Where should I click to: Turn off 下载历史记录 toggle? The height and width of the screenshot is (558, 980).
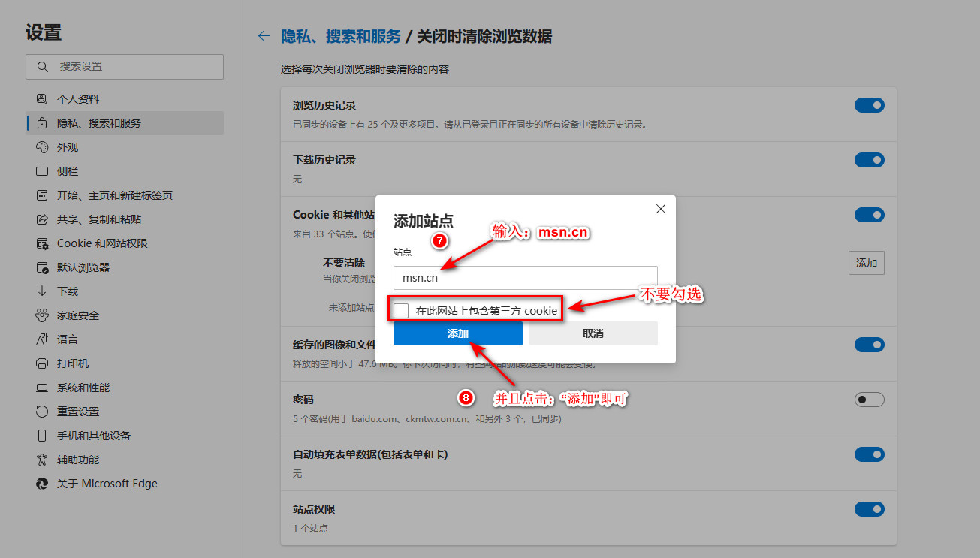(869, 160)
